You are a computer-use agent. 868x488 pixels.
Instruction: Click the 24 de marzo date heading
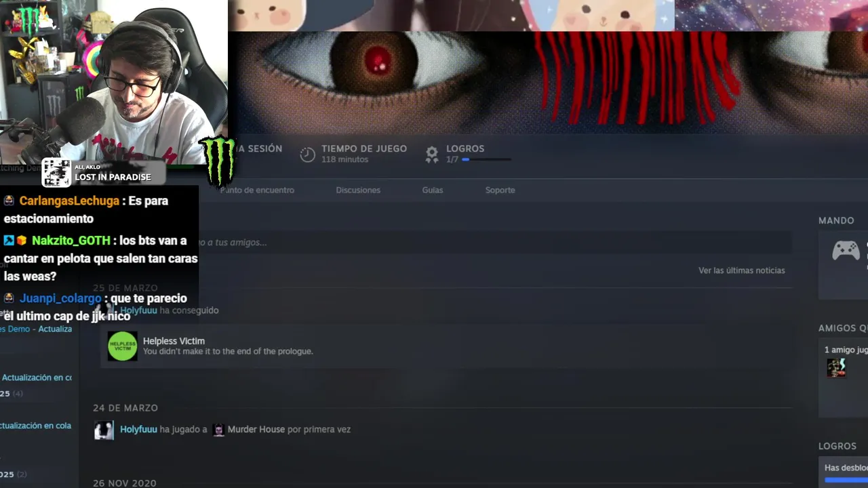pos(125,408)
